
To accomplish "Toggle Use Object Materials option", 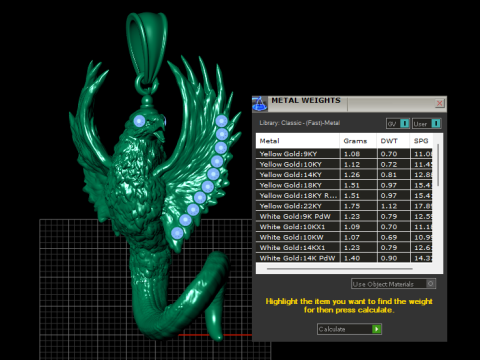I will (x=393, y=284).
